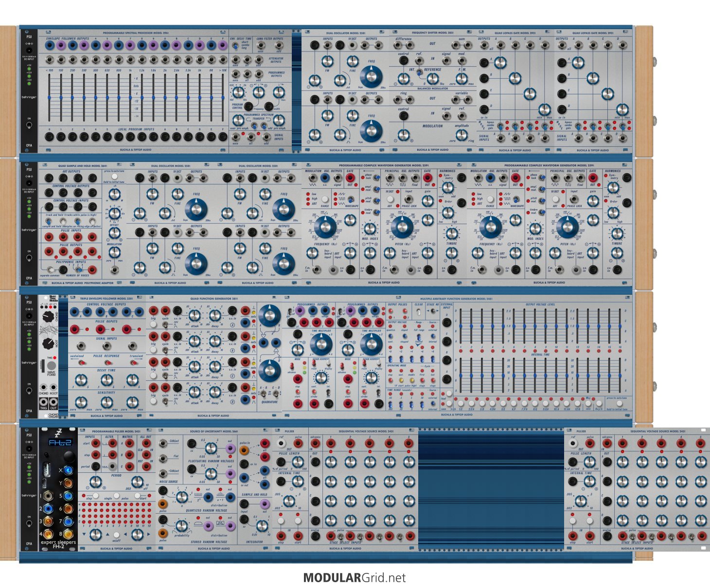Click the black encoder knob on FH-2
The height and width of the screenshot is (588, 710).
[x=69, y=456]
